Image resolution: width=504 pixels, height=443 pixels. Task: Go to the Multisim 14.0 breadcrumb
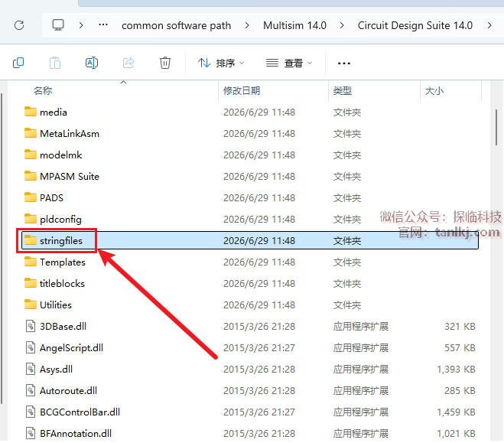[x=294, y=25]
